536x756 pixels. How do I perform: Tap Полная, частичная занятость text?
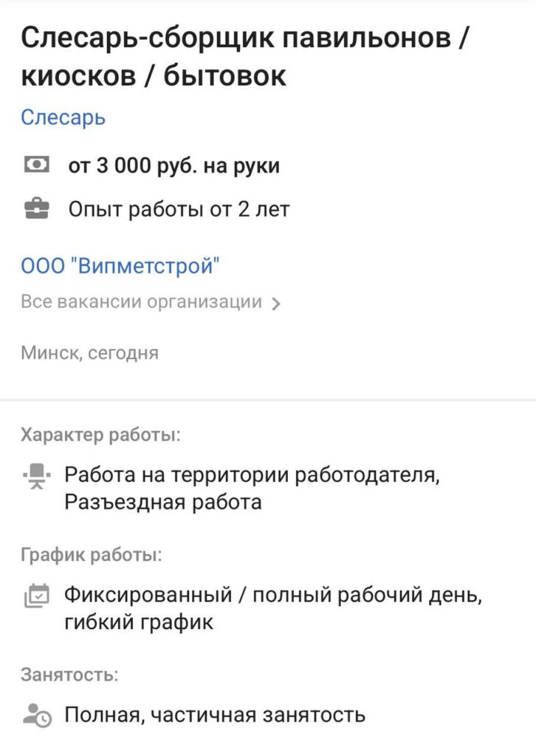point(215,715)
